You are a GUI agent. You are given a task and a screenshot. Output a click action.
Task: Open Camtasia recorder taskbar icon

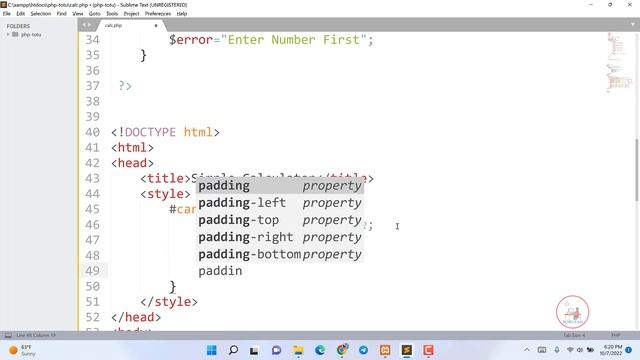(428, 350)
